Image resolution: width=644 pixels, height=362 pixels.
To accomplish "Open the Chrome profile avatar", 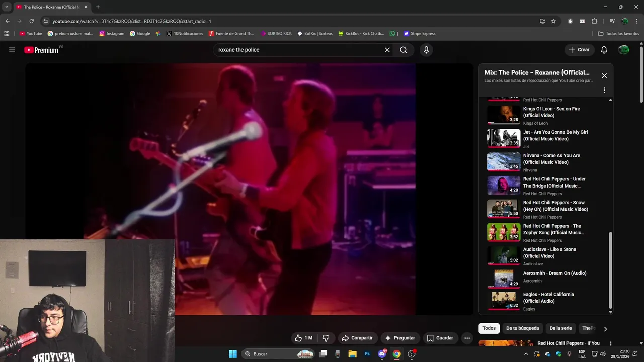I will (x=624, y=21).
